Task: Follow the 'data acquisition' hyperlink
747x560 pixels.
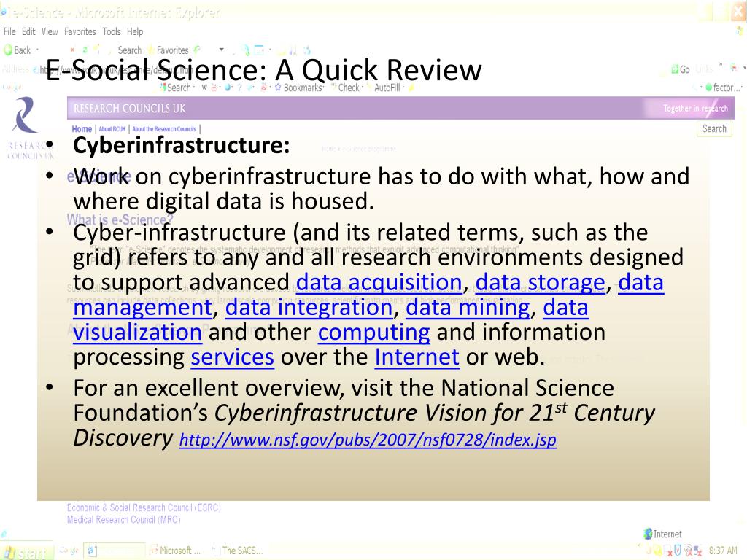Action: [379, 282]
